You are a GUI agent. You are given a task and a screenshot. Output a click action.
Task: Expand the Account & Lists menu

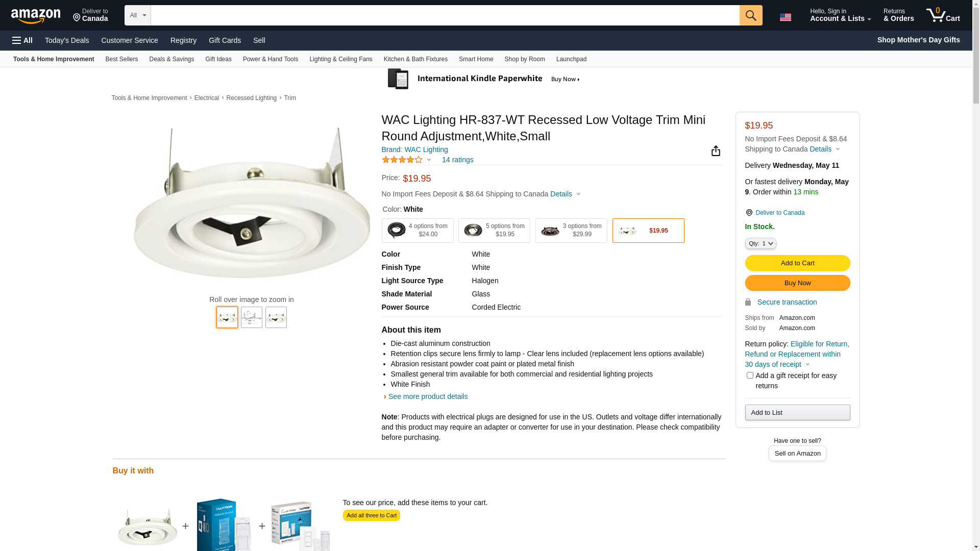tap(840, 15)
